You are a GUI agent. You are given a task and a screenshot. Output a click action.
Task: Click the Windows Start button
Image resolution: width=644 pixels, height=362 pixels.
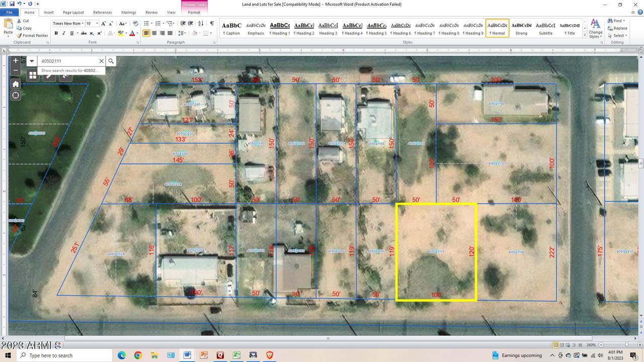click(8, 355)
